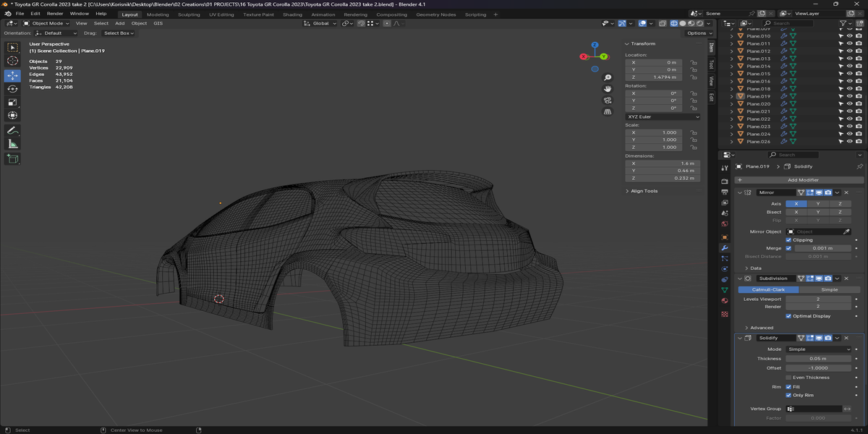The image size is (868, 434).
Task: Uncheck Clipping in the Mirror modifier
Action: [x=788, y=240]
